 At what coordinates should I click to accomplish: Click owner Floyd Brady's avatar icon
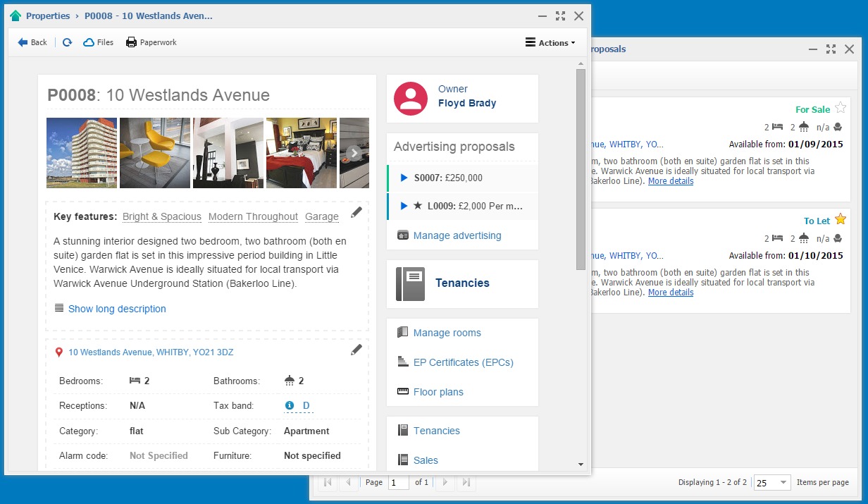411,99
